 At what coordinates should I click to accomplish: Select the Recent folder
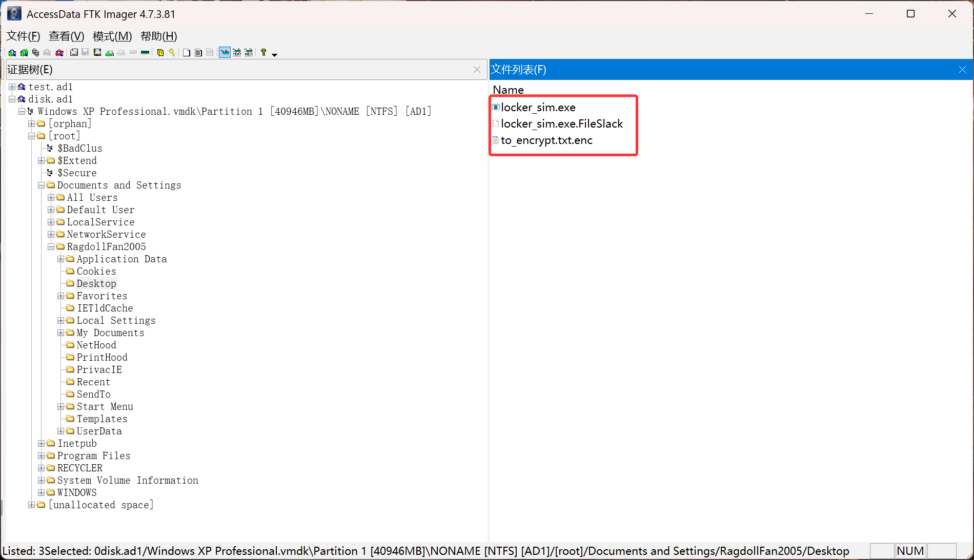[x=93, y=382]
